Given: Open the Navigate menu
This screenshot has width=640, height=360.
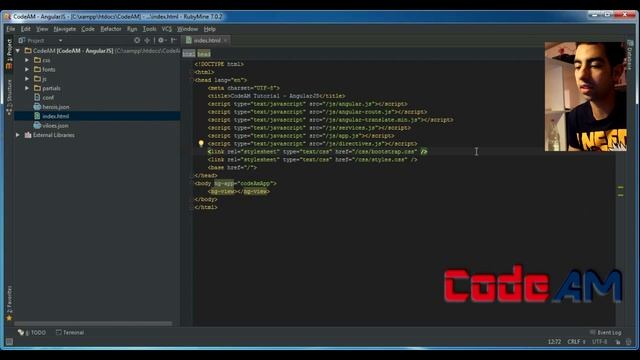Looking at the screenshot, I should coord(64,29).
